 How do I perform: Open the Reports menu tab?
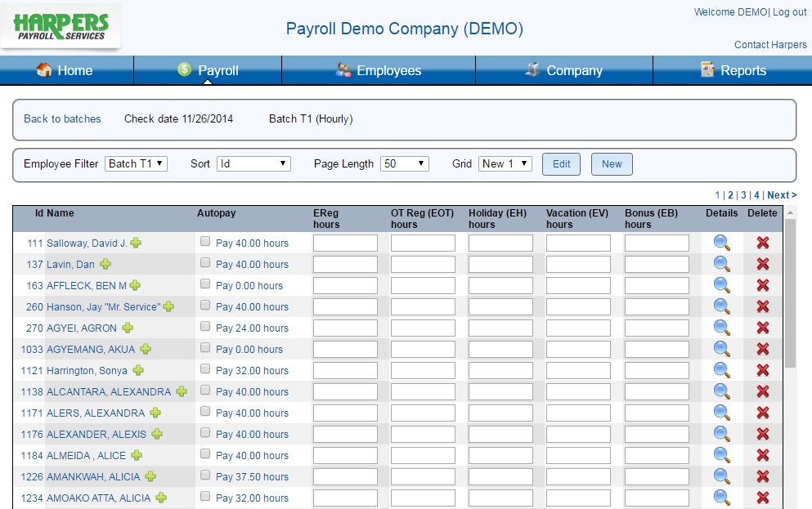733,71
